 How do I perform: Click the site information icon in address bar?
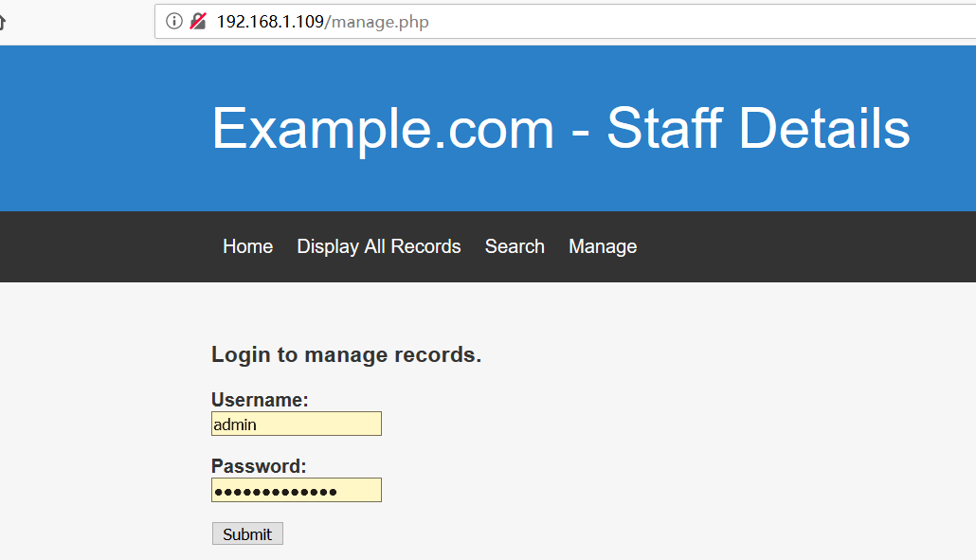pyautogui.click(x=174, y=21)
